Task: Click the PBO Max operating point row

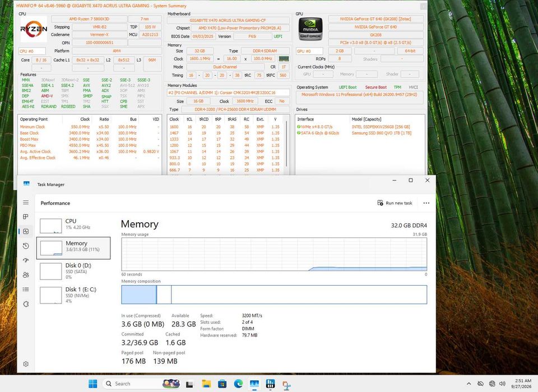Action: pos(89,146)
